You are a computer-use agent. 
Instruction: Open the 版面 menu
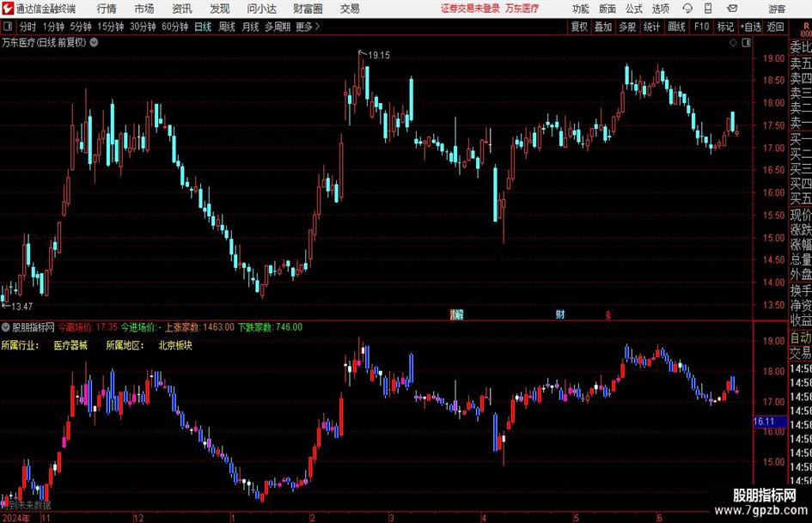click(x=607, y=9)
